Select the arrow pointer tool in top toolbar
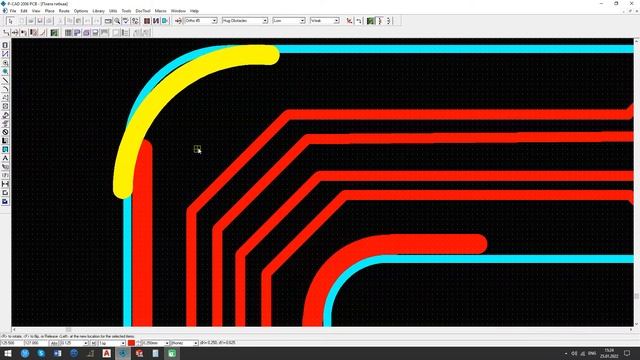640x360 pixels. click(10, 21)
